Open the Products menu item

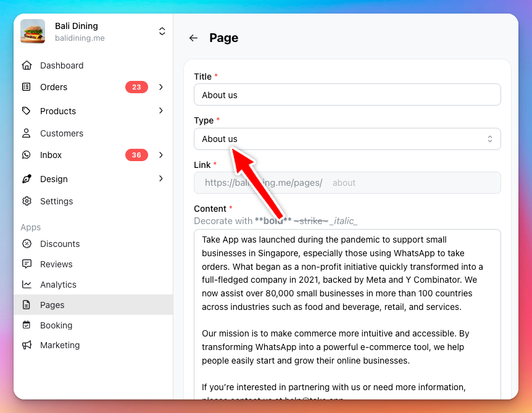click(93, 111)
